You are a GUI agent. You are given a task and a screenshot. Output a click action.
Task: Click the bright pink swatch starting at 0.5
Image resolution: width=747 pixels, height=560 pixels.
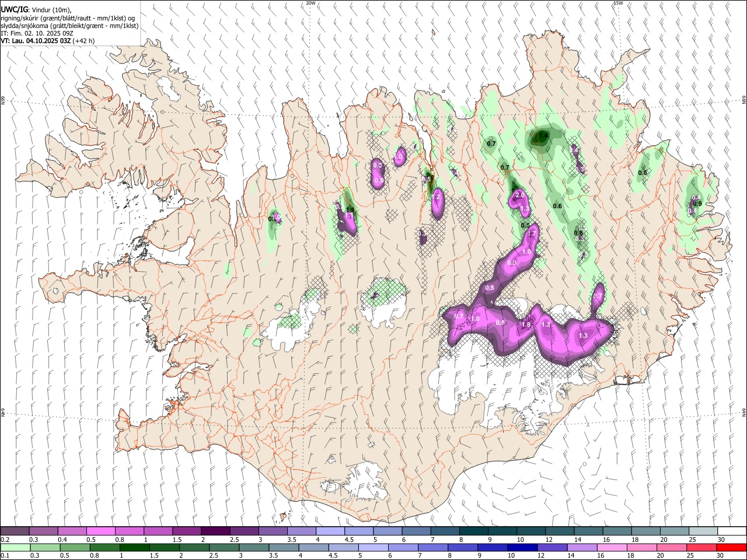(100, 531)
